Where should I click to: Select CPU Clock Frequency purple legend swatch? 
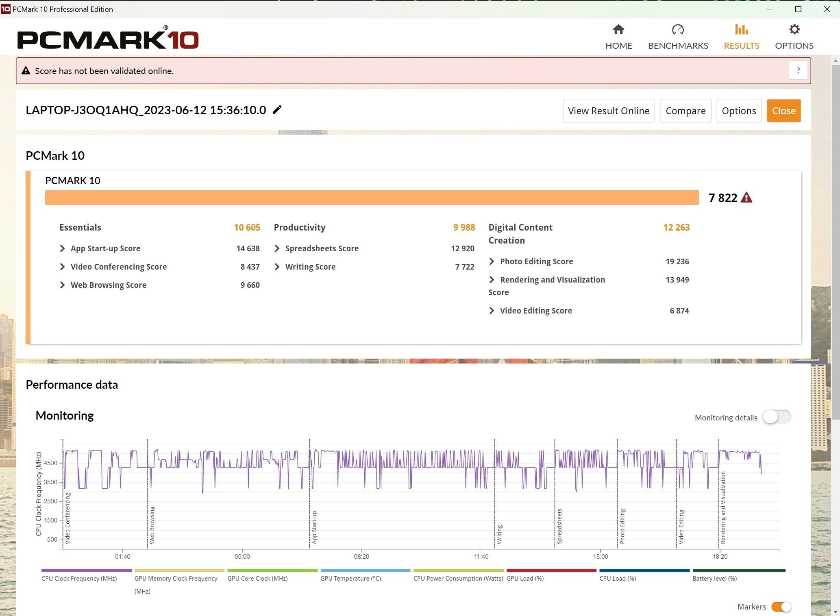86,570
